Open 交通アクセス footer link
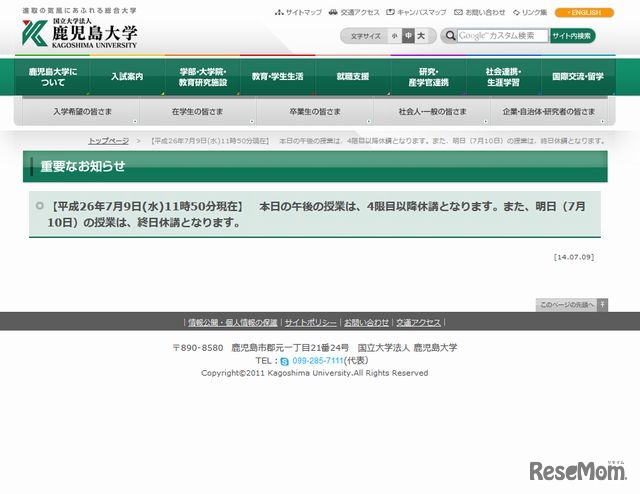 coord(419,323)
